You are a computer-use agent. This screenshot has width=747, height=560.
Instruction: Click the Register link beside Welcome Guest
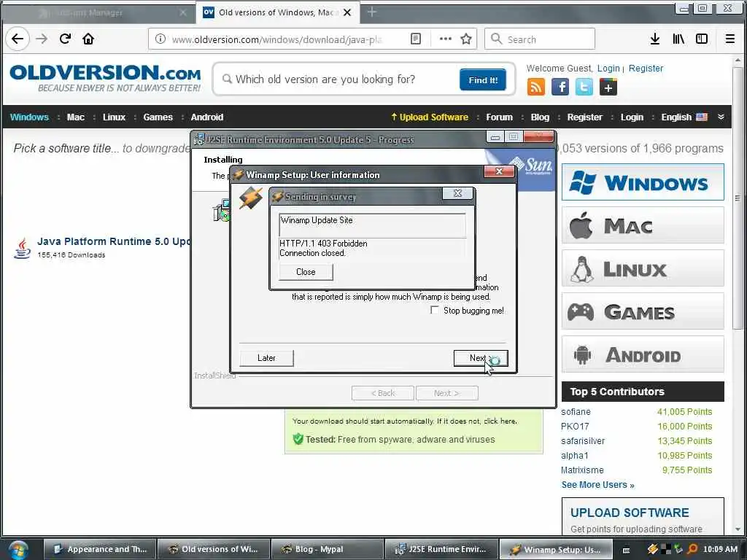click(x=646, y=69)
